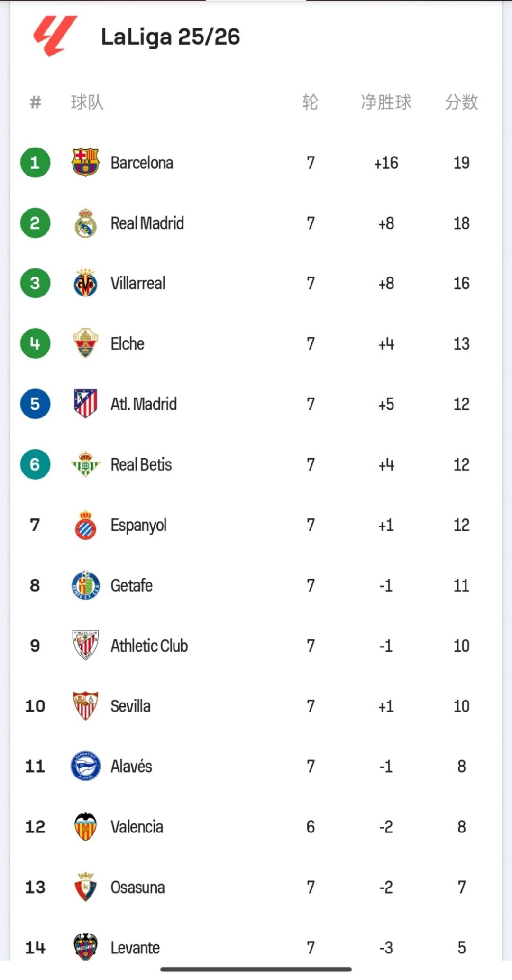Select Athletic Club crest
Viewport: 512px width, 980px height.
[x=85, y=645]
